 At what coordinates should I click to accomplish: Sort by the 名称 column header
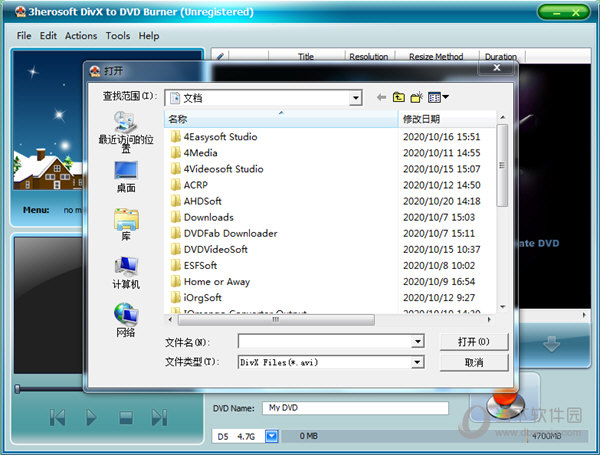tap(281, 119)
